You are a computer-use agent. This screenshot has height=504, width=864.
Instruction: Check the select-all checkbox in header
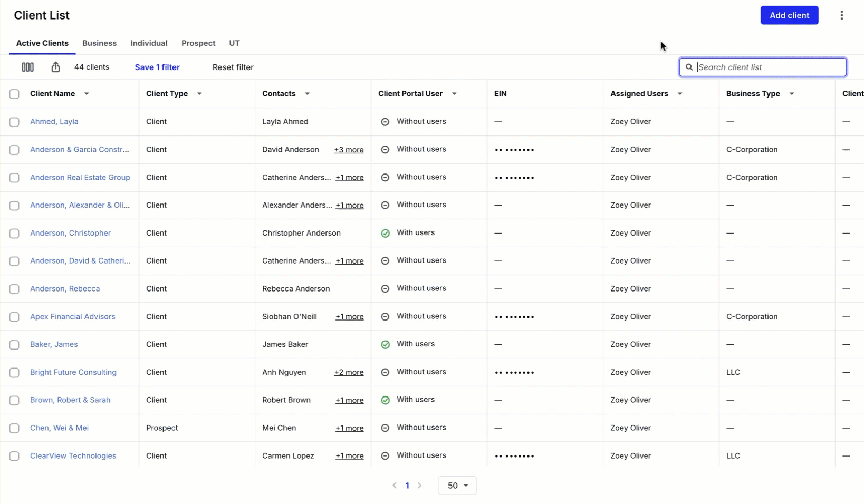(14, 94)
